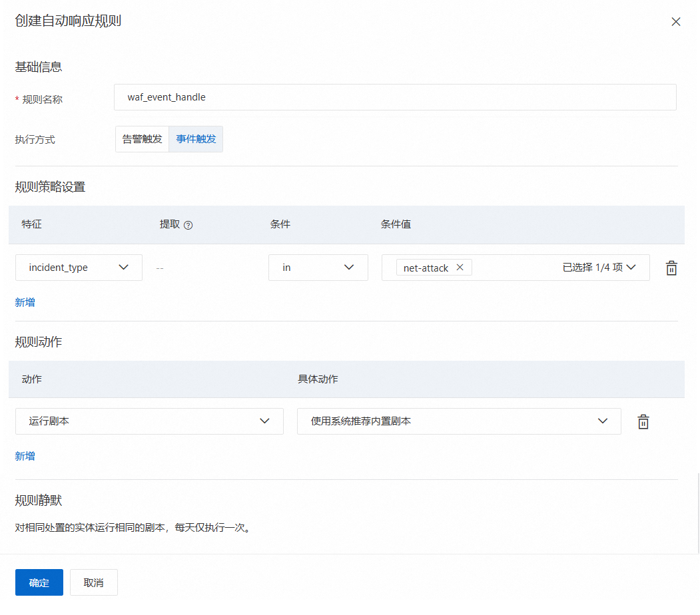Image resolution: width=700 pixels, height=615 pixels.
Task: Click the 取消 button
Action: [x=93, y=582]
